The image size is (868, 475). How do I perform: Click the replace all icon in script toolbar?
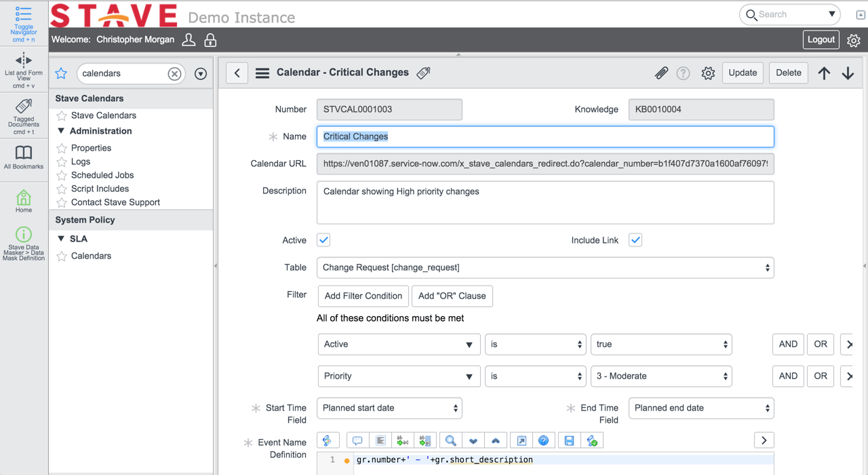click(425, 440)
